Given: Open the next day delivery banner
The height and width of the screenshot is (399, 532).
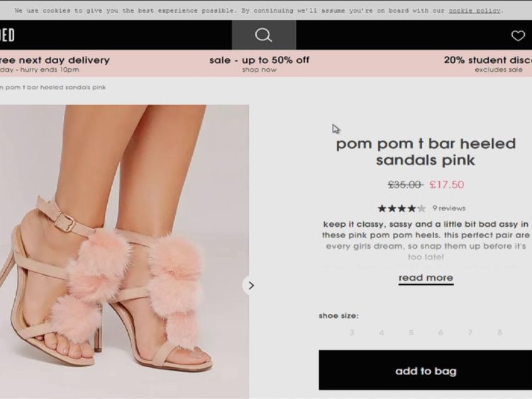Looking at the screenshot, I should coord(54,64).
